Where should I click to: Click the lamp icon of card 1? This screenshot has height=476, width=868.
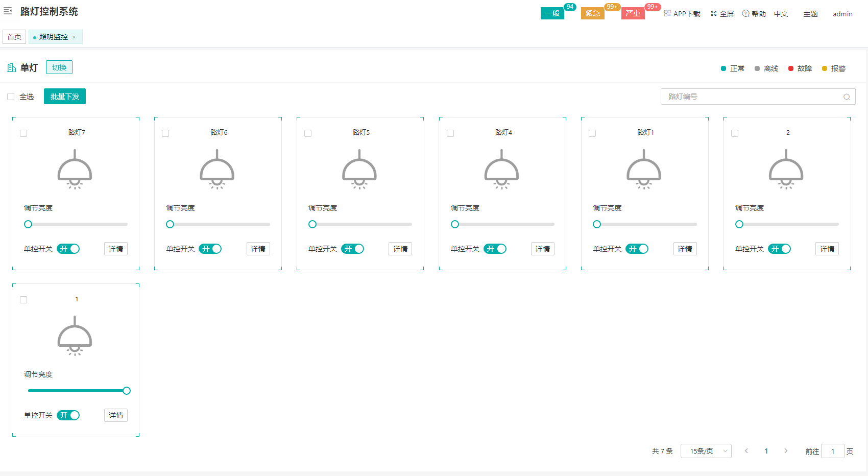[x=75, y=336]
